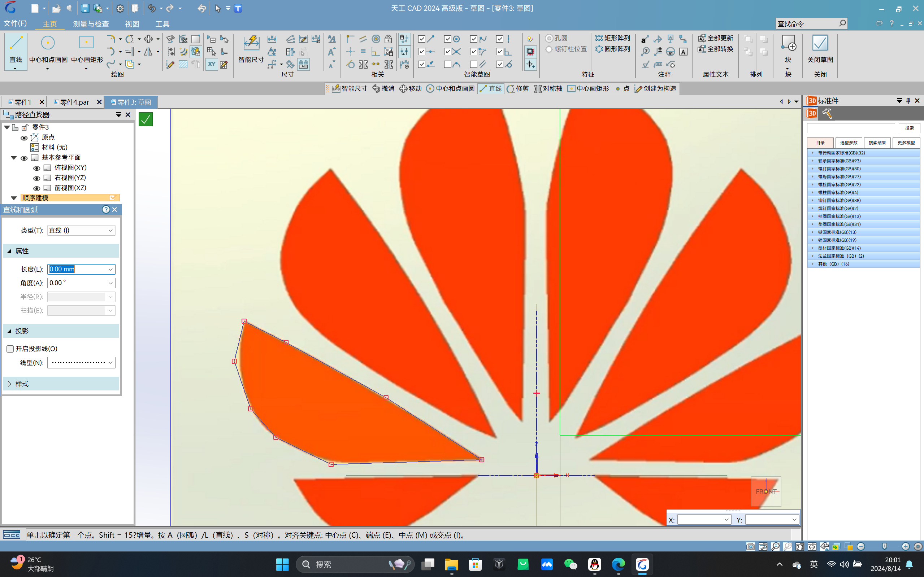924x577 pixels.
Task: Click the zoom-in plus at bottom right
Action: (x=905, y=546)
